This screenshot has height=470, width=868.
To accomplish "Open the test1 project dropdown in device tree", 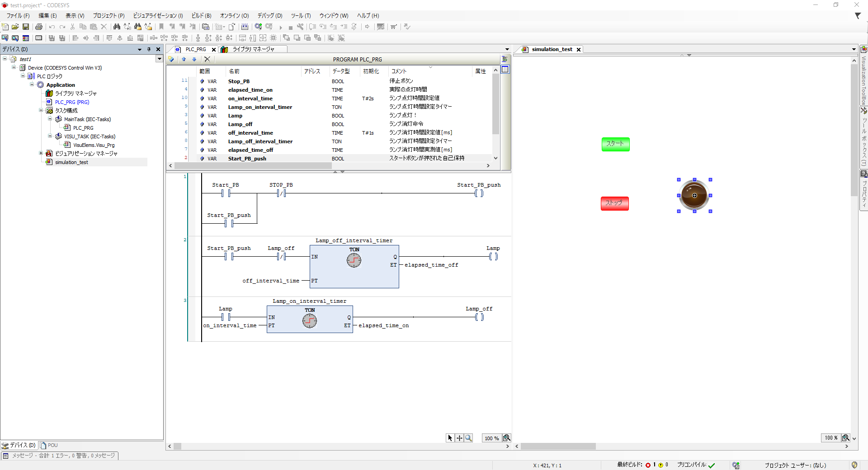I will click(159, 59).
